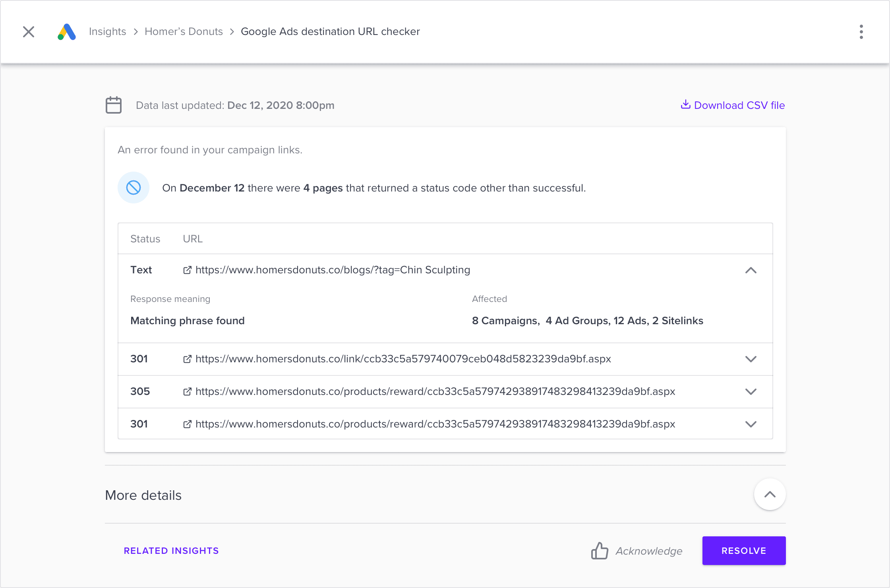Click the error found in campaign links text
The width and height of the screenshot is (890, 588).
pyautogui.click(x=210, y=150)
